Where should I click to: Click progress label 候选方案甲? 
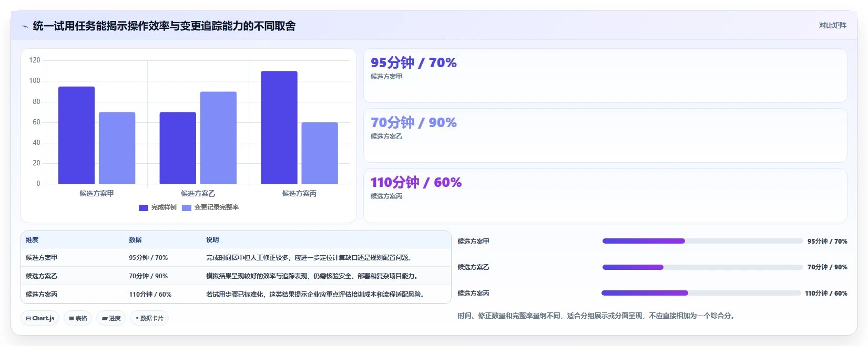(473, 242)
